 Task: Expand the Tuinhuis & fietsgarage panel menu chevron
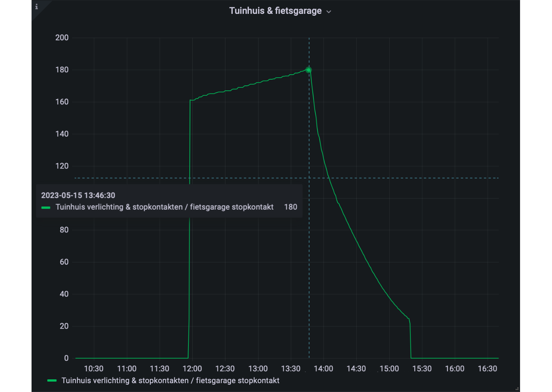pyautogui.click(x=329, y=12)
